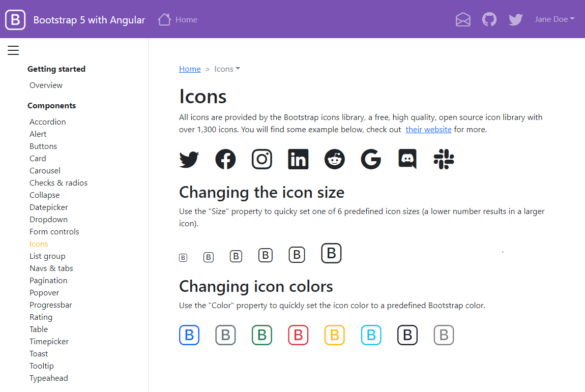Open the Progressbar component page
This screenshot has width=585, height=392.
[x=51, y=305]
